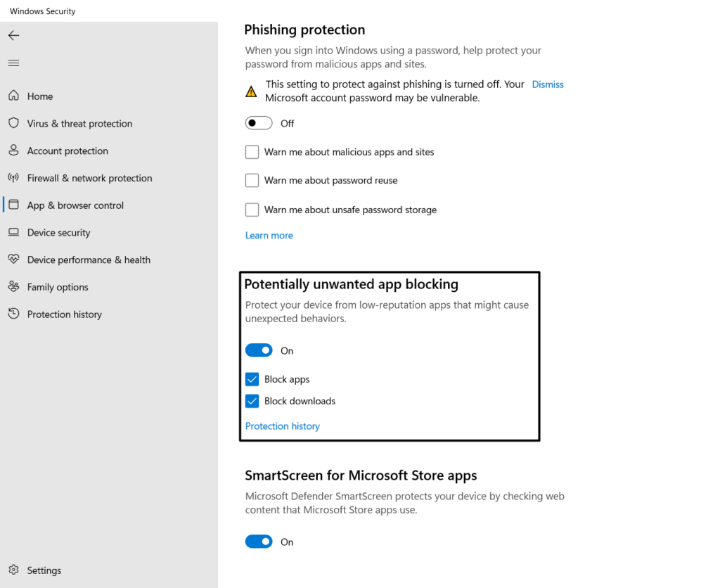Click the Device performance & health heart icon

pos(13,260)
